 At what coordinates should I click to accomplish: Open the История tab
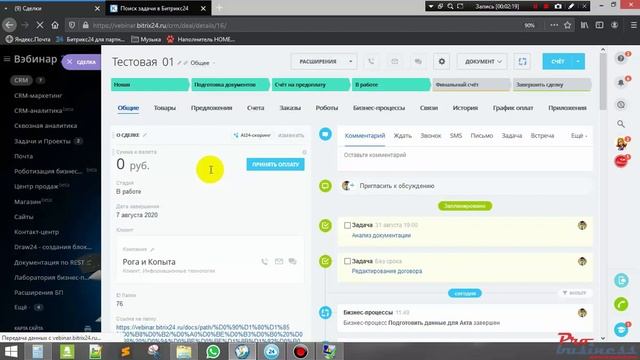coord(465,108)
